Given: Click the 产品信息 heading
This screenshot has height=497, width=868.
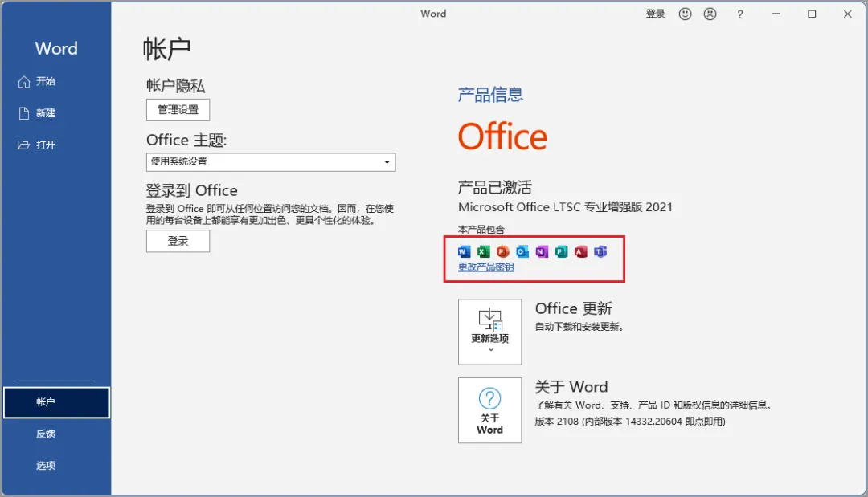Looking at the screenshot, I should click(x=490, y=95).
